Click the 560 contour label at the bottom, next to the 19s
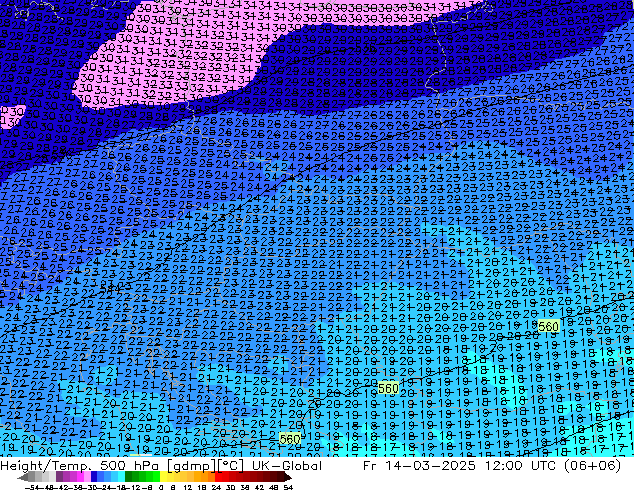 [290, 439]
